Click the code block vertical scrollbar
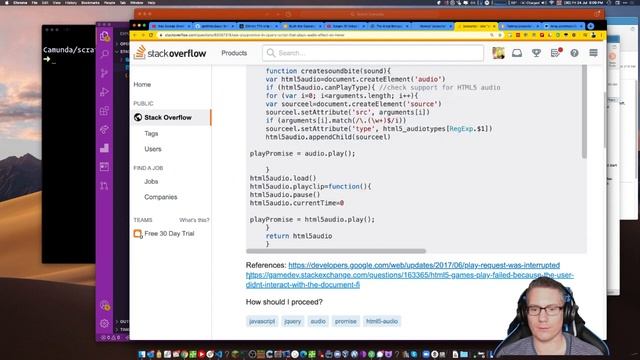Image resolution: width=640 pixels, height=360 pixels. coord(584,111)
